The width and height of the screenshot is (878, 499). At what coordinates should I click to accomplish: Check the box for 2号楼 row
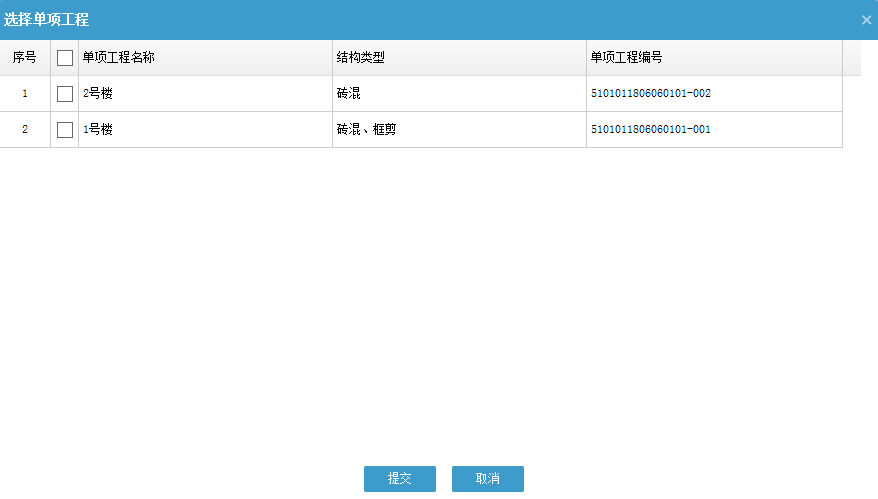coord(65,94)
